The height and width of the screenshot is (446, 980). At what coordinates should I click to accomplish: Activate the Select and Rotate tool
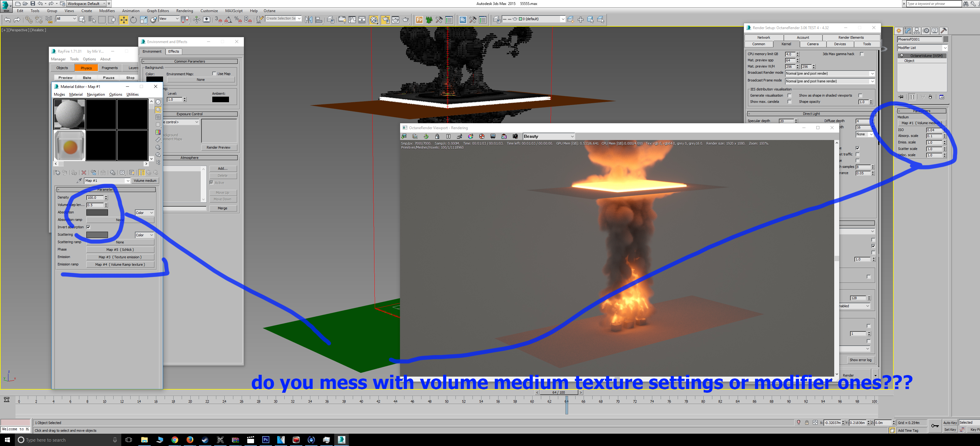(x=134, y=20)
